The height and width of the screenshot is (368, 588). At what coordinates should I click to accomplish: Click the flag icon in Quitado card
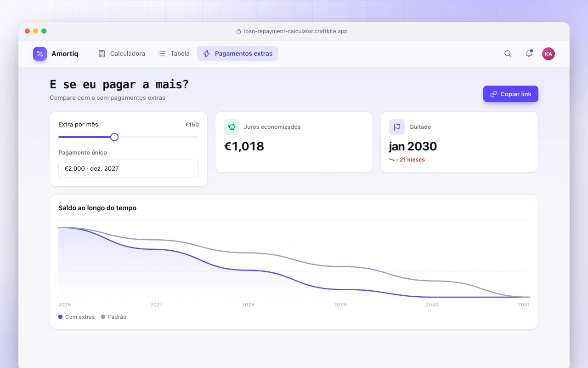[x=397, y=127]
